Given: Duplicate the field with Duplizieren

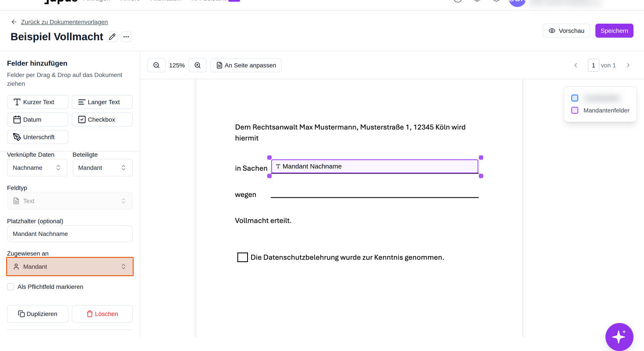Looking at the screenshot, I should pos(38,314).
